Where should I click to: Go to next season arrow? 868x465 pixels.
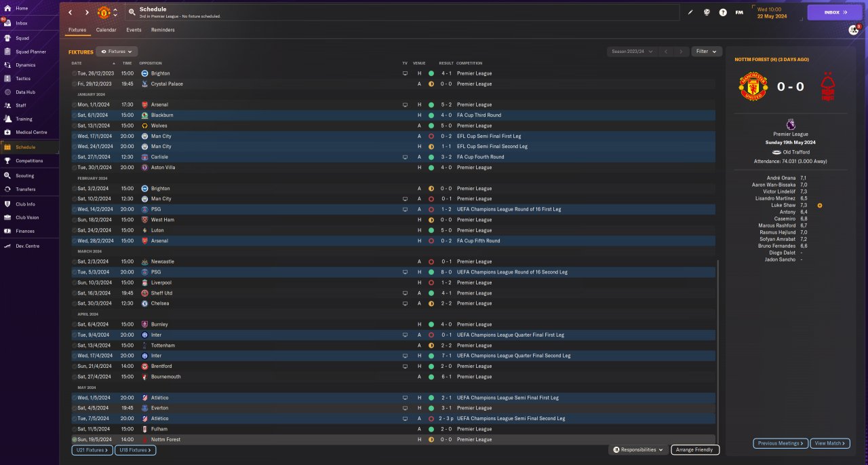pos(682,51)
